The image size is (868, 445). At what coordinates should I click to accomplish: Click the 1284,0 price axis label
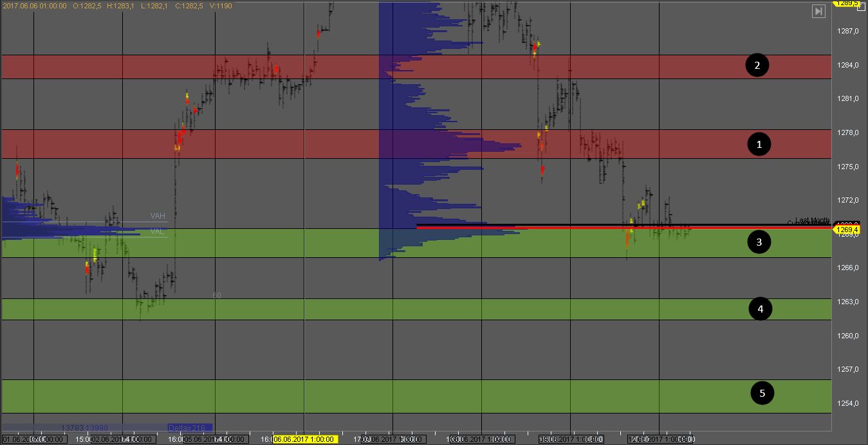tap(849, 65)
